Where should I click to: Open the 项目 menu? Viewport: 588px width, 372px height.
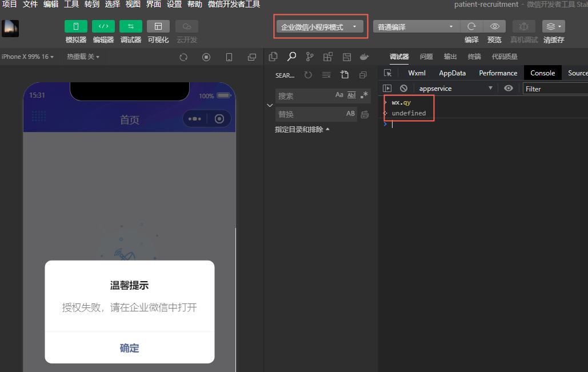(x=9, y=4)
